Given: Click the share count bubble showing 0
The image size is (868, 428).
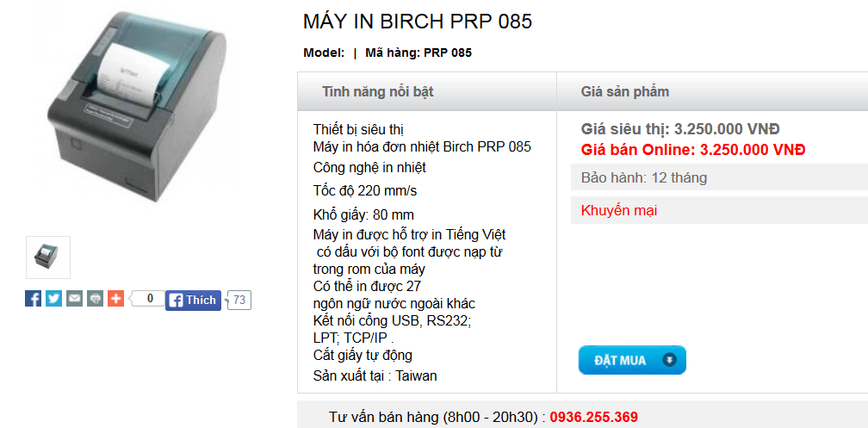Looking at the screenshot, I should pos(150,299).
